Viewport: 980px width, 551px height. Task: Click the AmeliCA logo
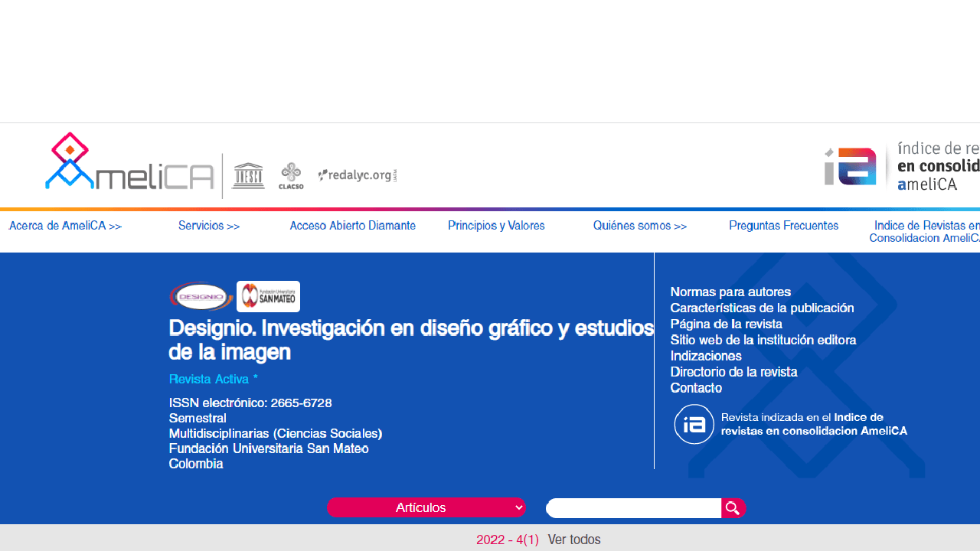click(x=130, y=161)
